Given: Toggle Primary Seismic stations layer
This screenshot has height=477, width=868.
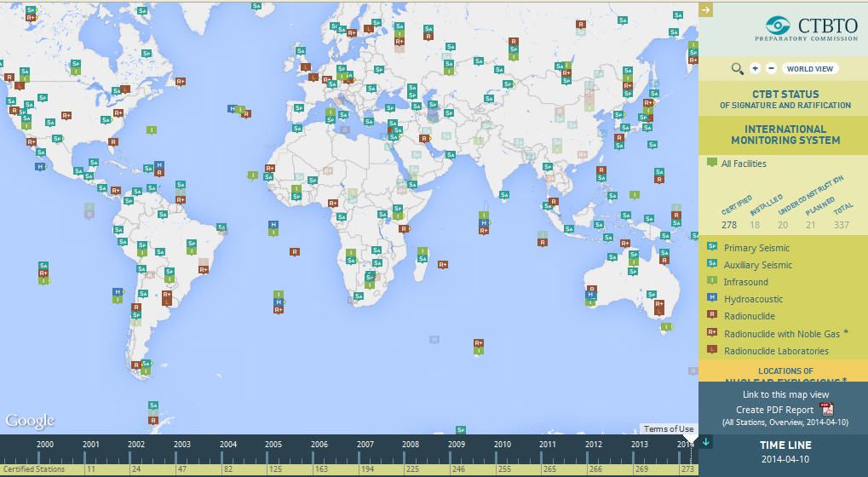Looking at the screenshot, I should [756, 248].
